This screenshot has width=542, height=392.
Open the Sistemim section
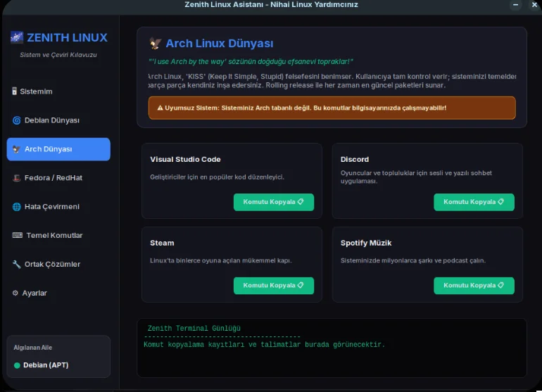pos(58,91)
